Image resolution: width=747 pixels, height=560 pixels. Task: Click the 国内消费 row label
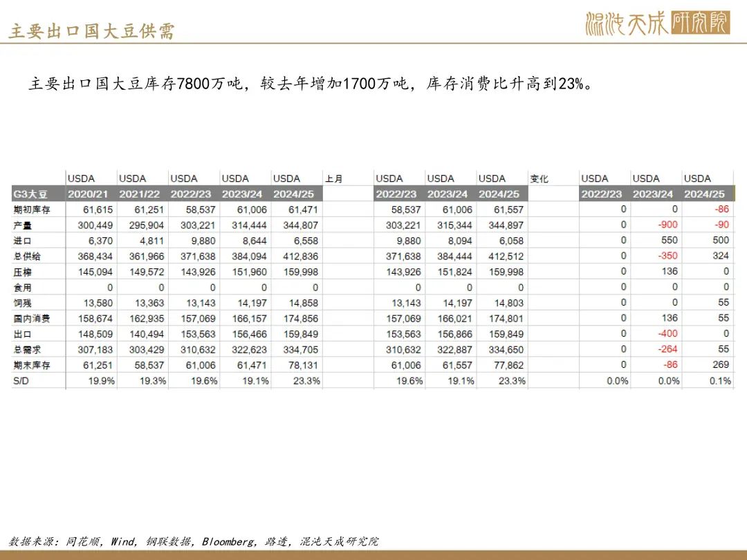pyautogui.click(x=31, y=319)
